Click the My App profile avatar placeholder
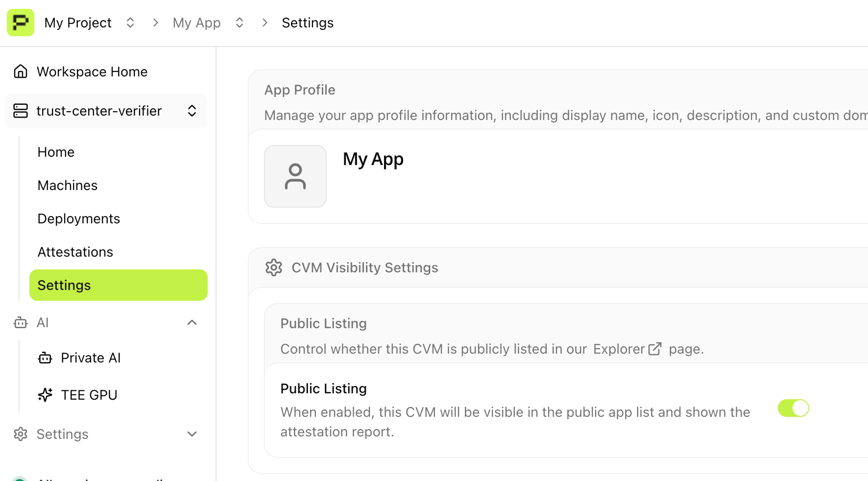 coord(295,176)
